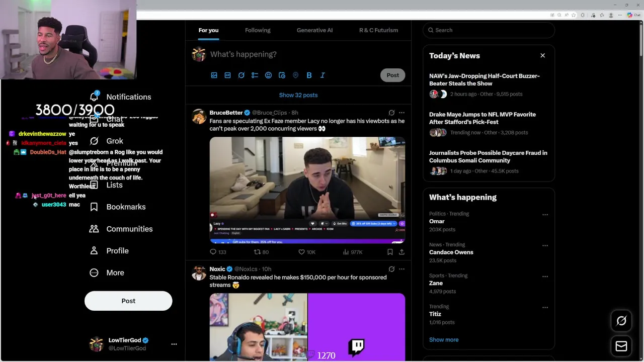Click Show more under What's happening
The image size is (644, 362).
(444, 340)
